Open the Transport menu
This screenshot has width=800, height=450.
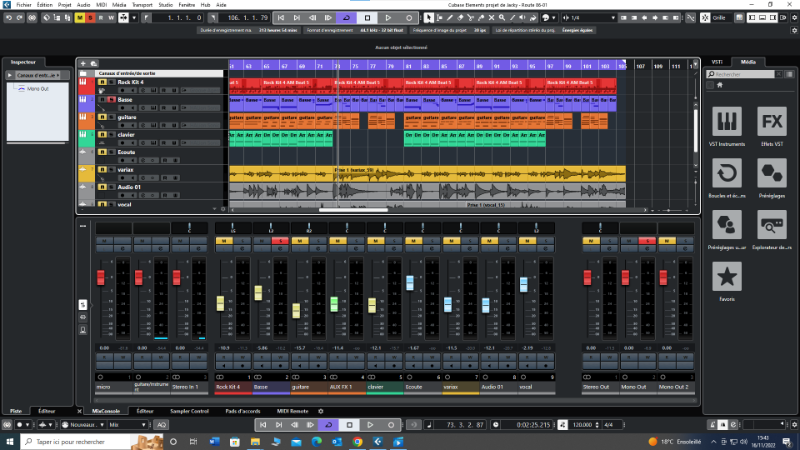(142, 5)
